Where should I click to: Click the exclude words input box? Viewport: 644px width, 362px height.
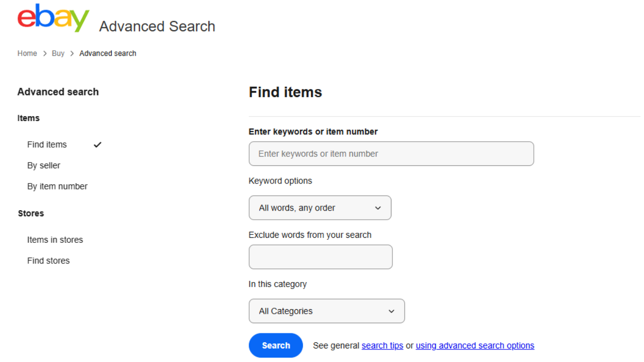click(x=320, y=257)
